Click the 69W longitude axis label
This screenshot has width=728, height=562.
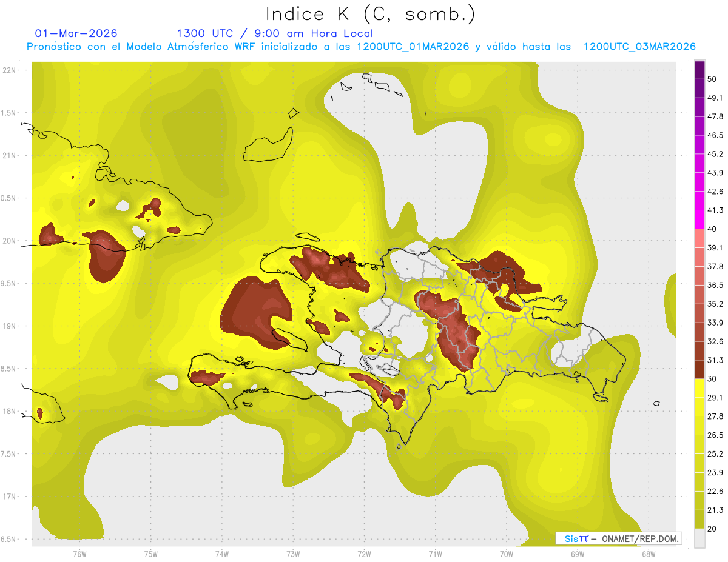(x=578, y=554)
